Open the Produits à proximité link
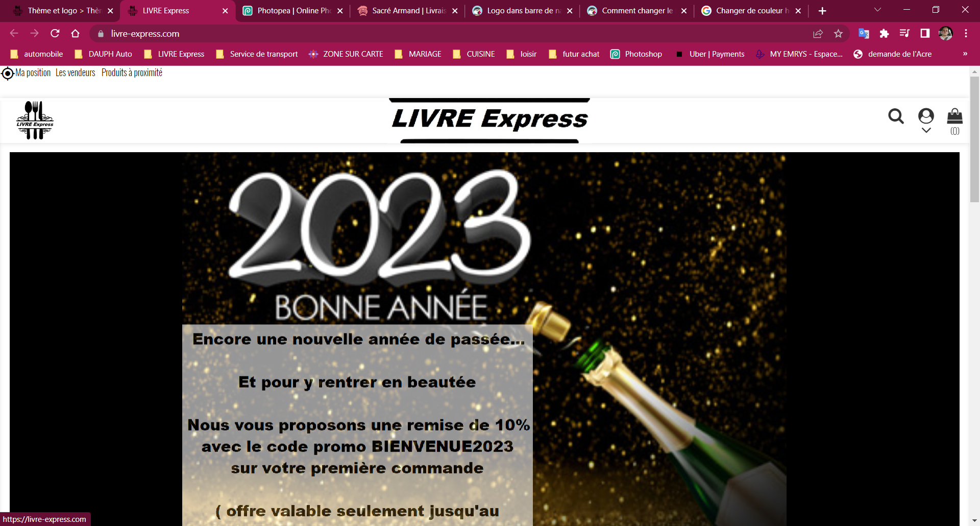Image resolution: width=980 pixels, height=526 pixels. pos(132,73)
